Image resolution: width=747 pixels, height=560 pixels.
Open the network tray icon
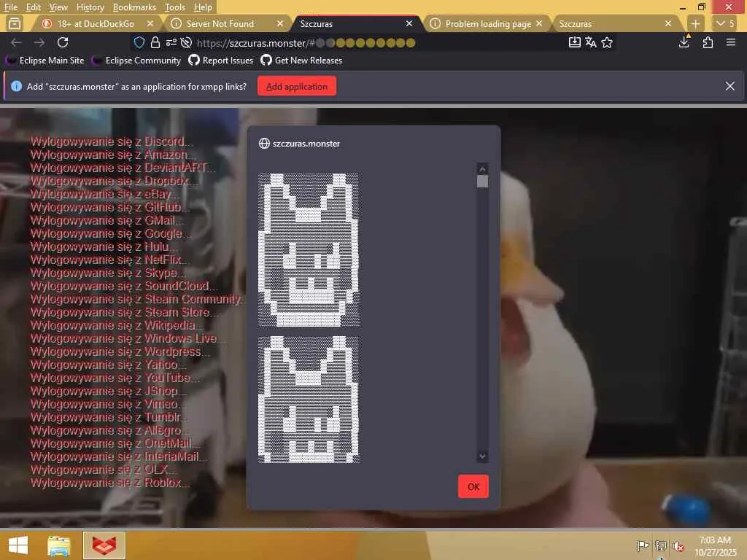pyautogui.click(x=660, y=545)
